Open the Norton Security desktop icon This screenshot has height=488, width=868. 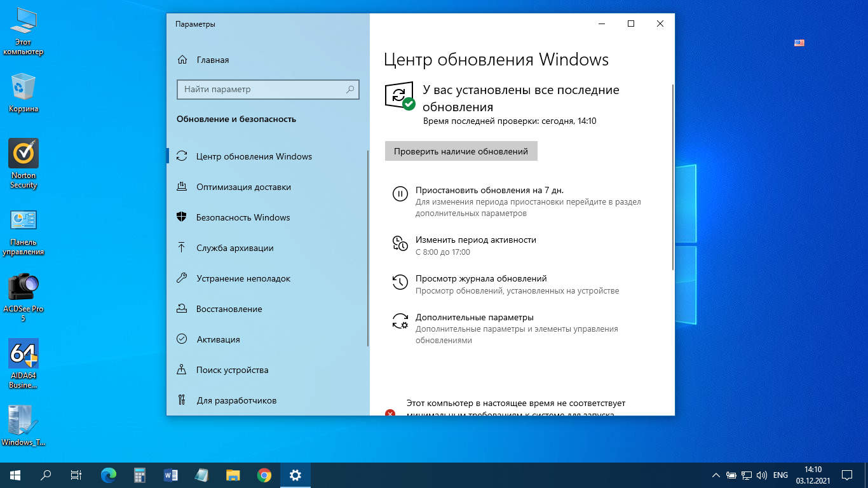point(24,154)
